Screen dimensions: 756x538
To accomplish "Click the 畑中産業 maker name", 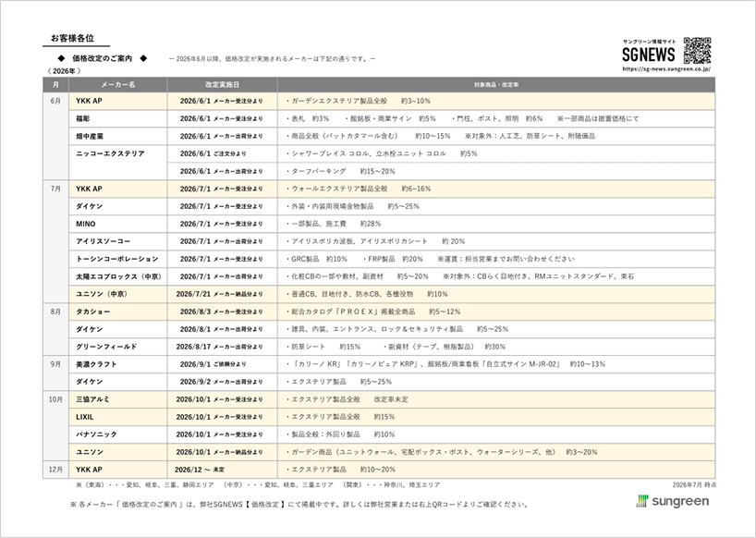I will pyautogui.click(x=90, y=137).
